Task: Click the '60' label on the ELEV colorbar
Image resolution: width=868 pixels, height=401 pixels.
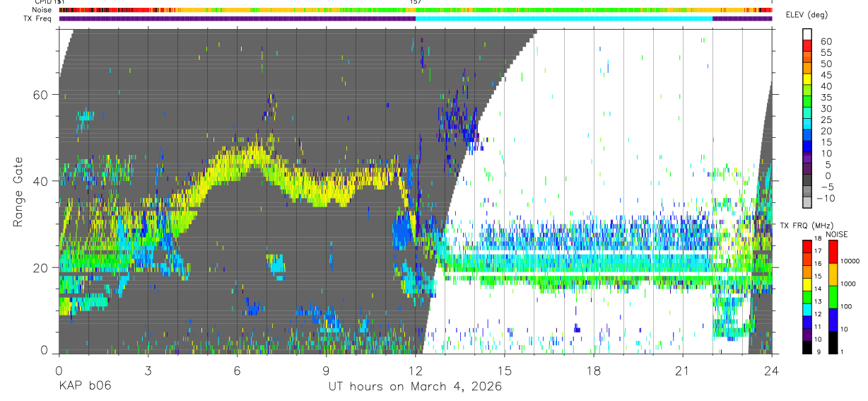Action: tap(826, 42)
